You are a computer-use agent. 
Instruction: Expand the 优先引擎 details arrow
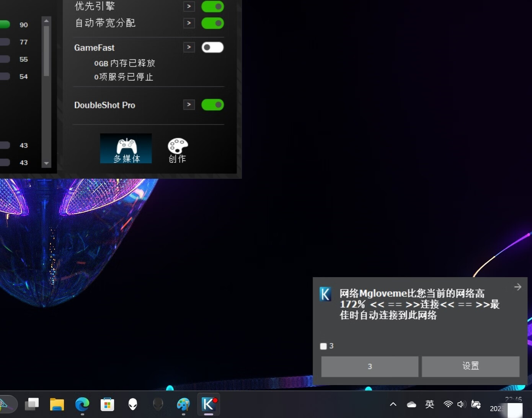click(189, 6)
